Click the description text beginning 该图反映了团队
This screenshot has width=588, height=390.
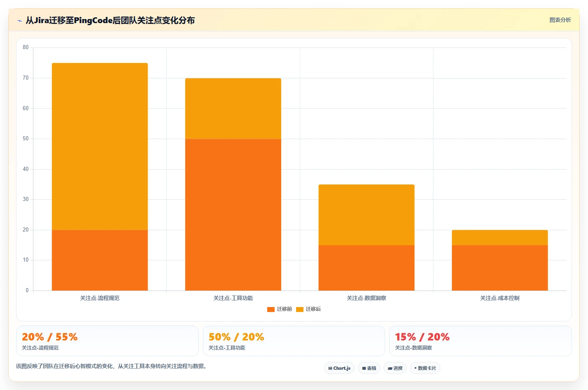111,366
